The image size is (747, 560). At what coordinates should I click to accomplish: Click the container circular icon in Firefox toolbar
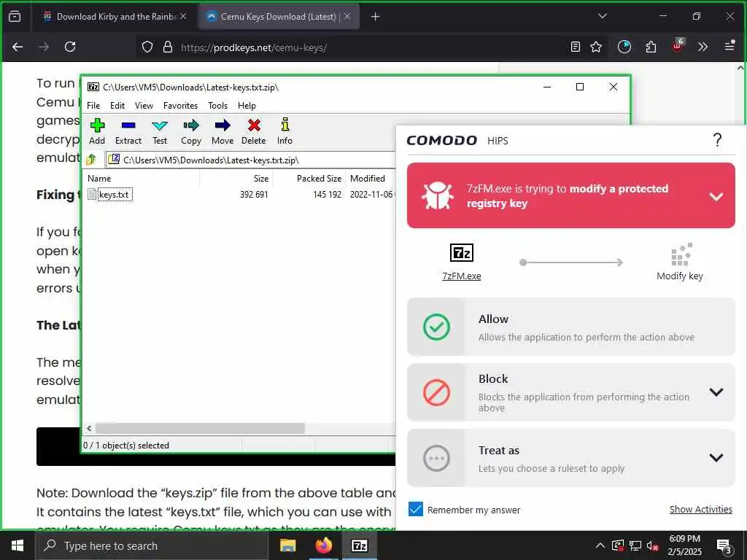624,47
